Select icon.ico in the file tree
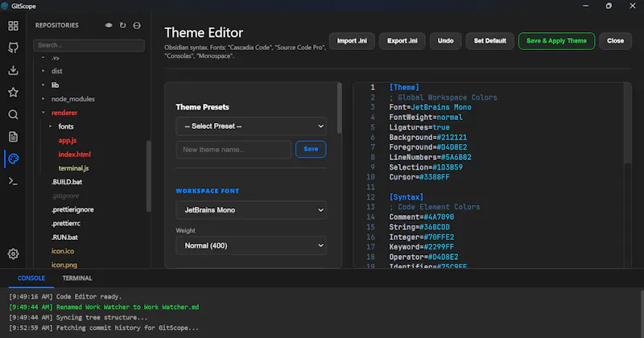 (x=63, y=251)
